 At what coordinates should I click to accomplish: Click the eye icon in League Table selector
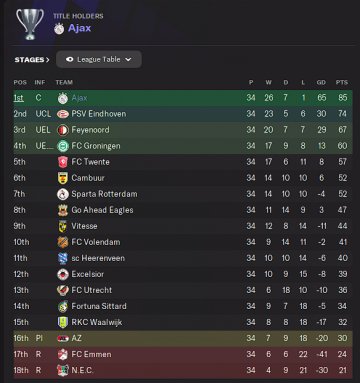click(70, 59)
